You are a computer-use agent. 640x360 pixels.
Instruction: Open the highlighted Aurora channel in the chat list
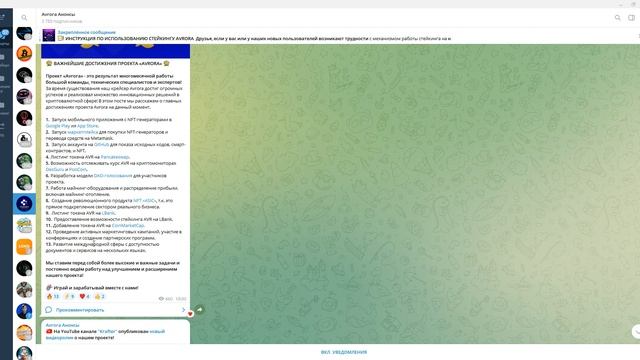24,204
